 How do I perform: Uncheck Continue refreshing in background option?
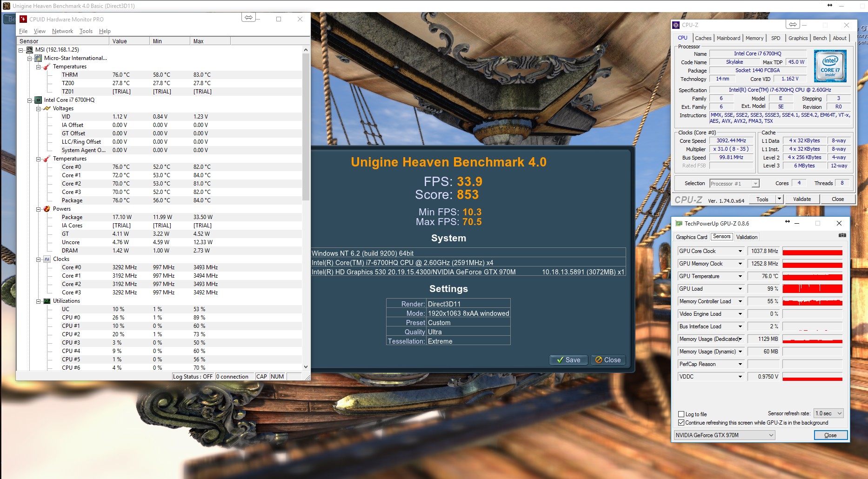(x=681, y=423)
